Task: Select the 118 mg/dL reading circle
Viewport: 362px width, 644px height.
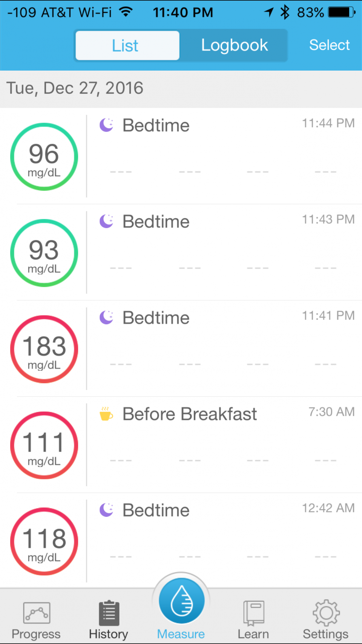Action: pyautogui.click(x=44, y=542)
